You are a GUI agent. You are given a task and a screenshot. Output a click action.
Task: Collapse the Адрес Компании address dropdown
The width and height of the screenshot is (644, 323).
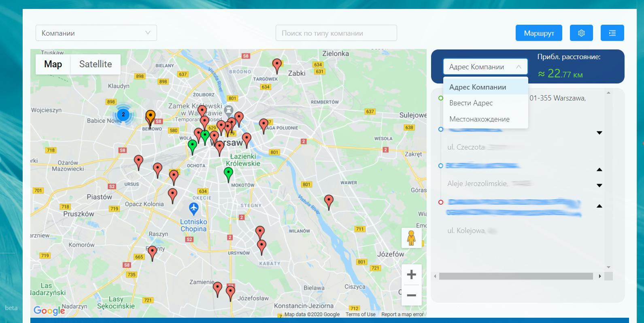pos(485,66)
